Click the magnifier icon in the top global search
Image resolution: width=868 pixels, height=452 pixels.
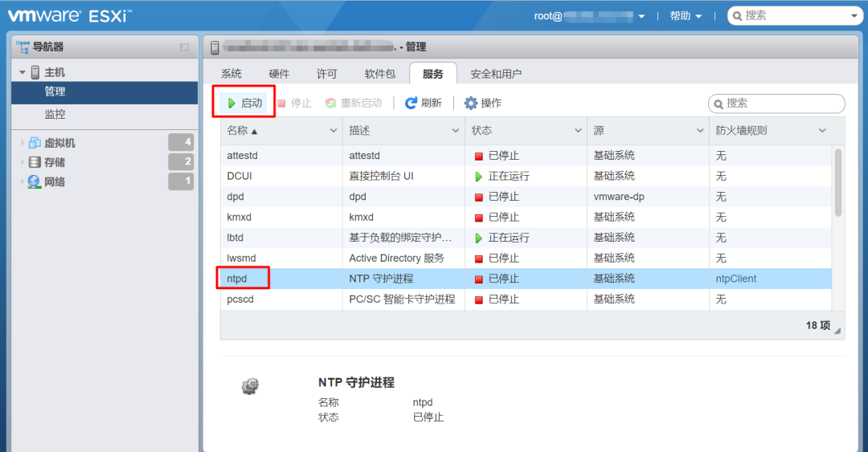click(x=737, y=16)
